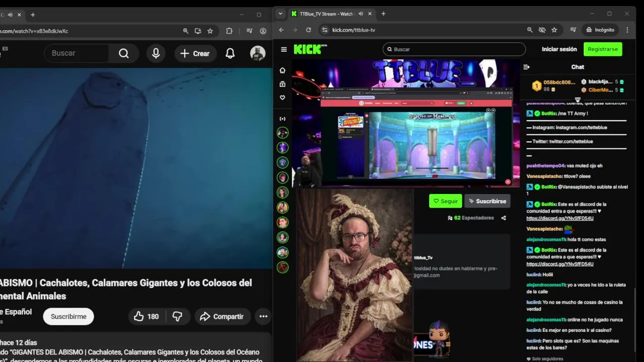Open the tab search dropdown in the Kick window
Image resolution: width=644 pixels, height=362 pixels.
click(281, 14)
